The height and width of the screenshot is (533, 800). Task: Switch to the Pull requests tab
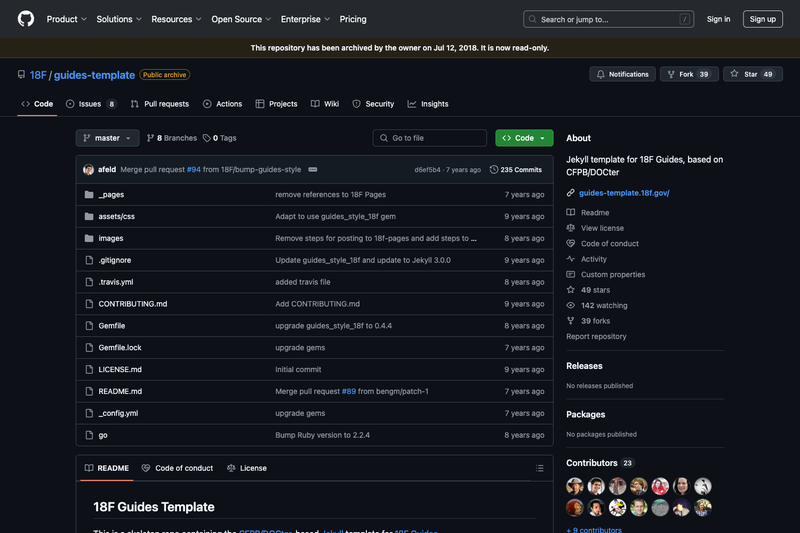pos(160,104)
